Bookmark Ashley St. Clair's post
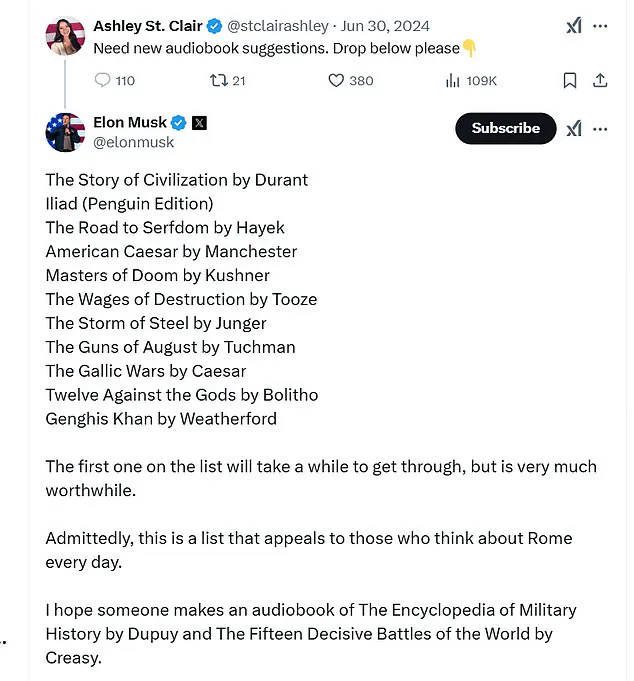This screenshot has height=681, width=634. 570,81
